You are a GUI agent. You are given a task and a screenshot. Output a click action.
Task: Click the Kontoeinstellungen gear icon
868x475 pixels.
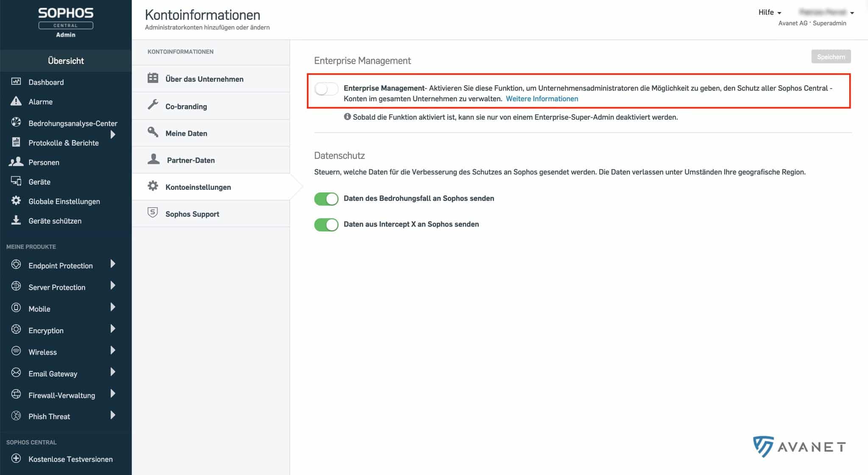pyautogui.click(x=153, y=186)
